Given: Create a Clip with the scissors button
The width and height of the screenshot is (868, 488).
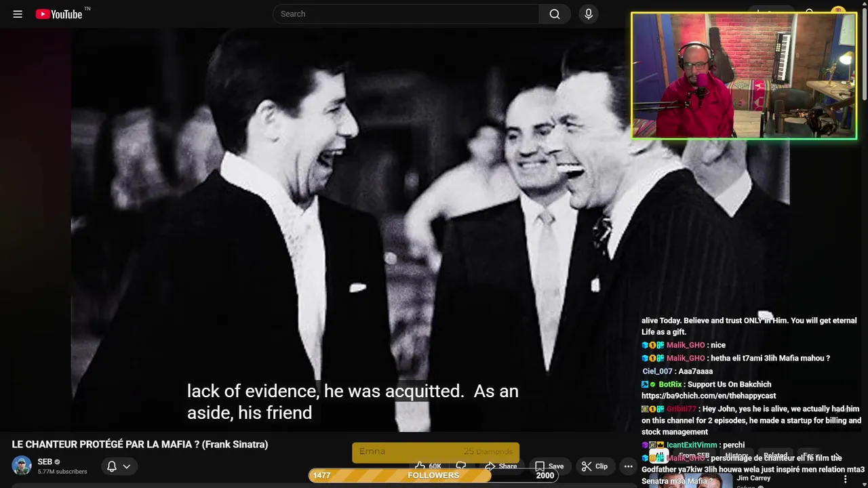Looking at the screenshot, I should point(595,466).
